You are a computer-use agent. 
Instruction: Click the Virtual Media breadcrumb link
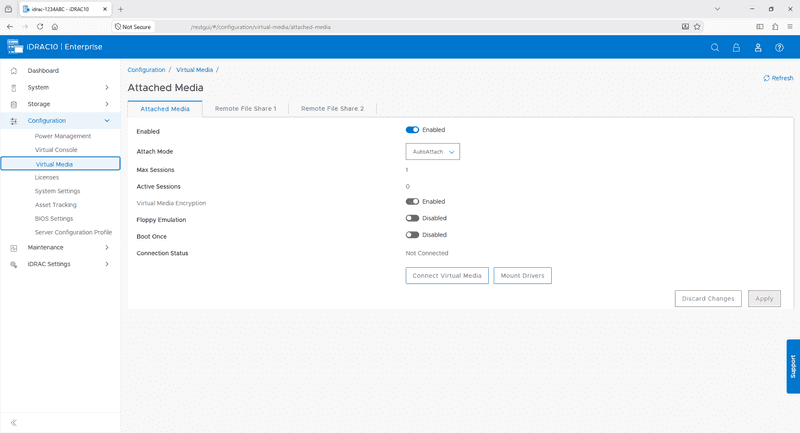click(194, 70)
